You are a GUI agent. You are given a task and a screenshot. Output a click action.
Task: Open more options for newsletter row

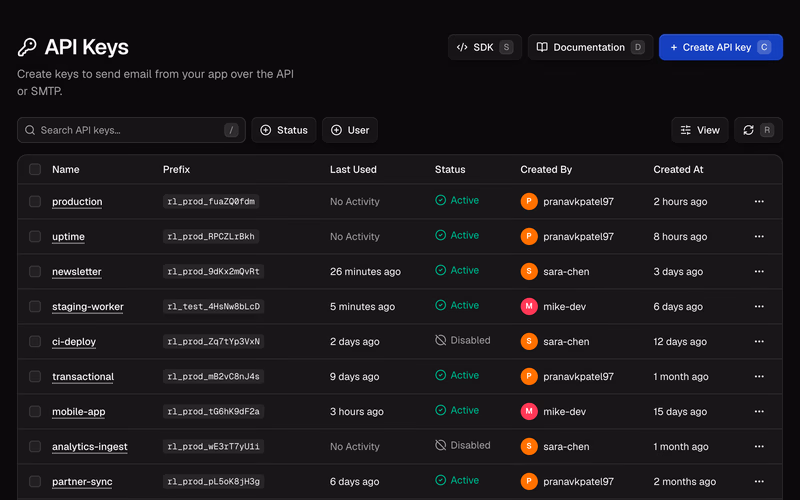(759, 271)
